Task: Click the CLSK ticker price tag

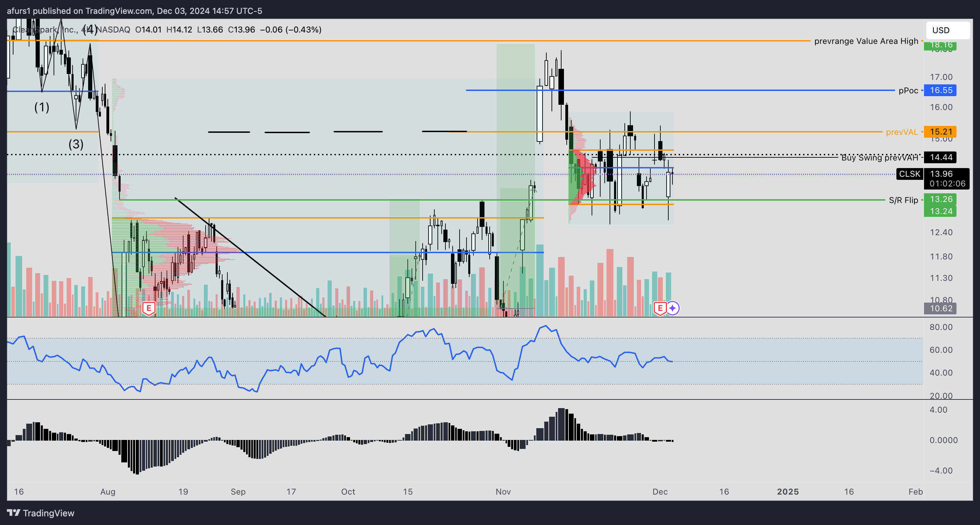Action: [x=910, y=174]
